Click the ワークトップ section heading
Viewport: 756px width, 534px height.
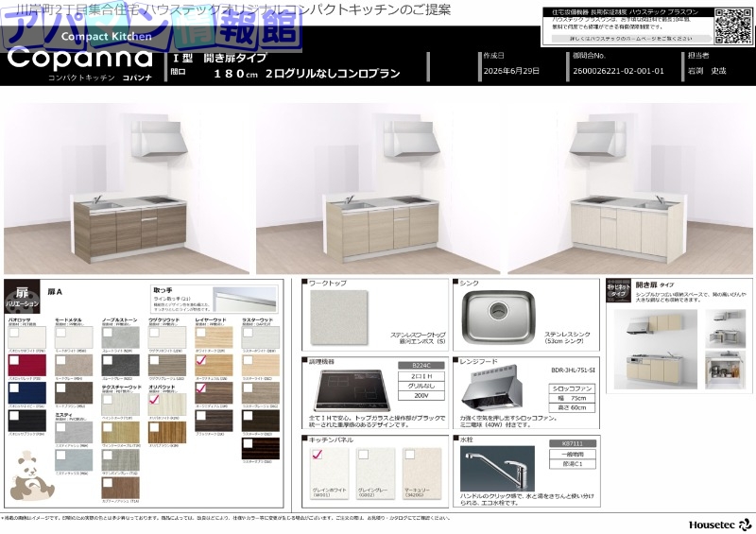pyautogui.click(x=327, y=284)
